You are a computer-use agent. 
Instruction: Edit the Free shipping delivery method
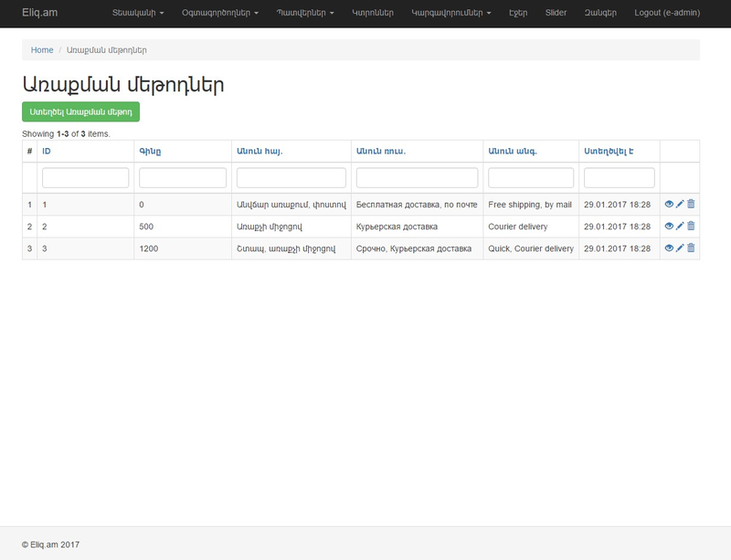[x=680, y=205]
